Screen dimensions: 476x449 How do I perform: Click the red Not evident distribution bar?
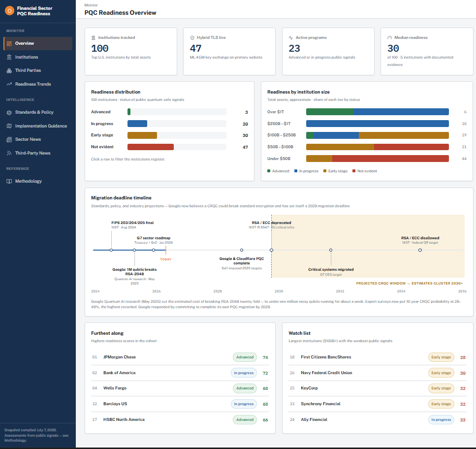coord(151,147)
